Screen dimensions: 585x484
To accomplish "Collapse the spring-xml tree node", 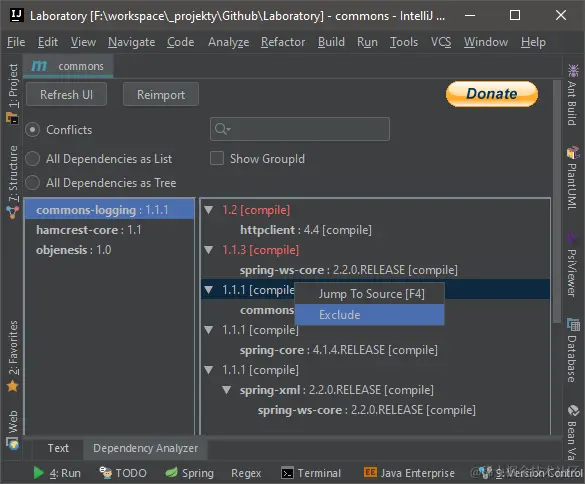I will coord(226,390).
